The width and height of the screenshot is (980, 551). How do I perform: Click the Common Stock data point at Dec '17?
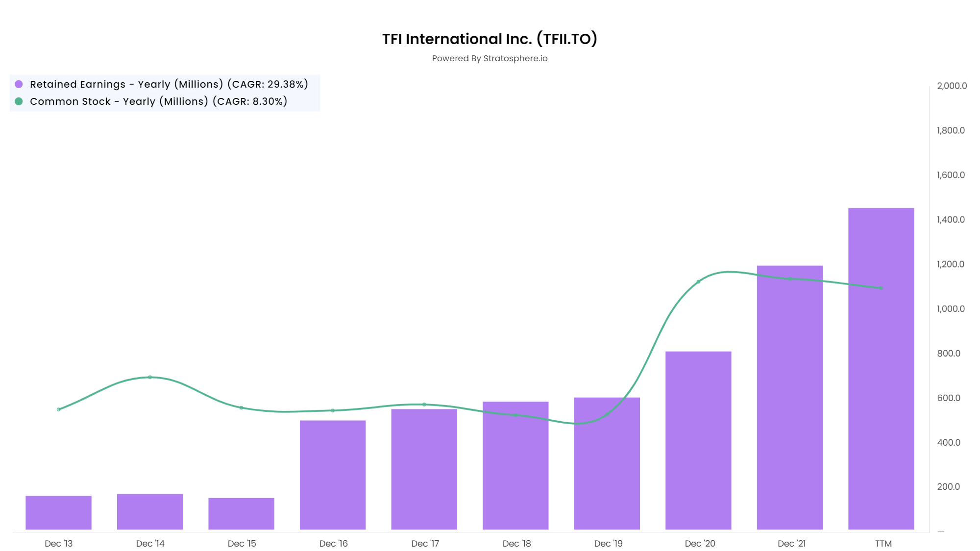(x=424, y=405)
